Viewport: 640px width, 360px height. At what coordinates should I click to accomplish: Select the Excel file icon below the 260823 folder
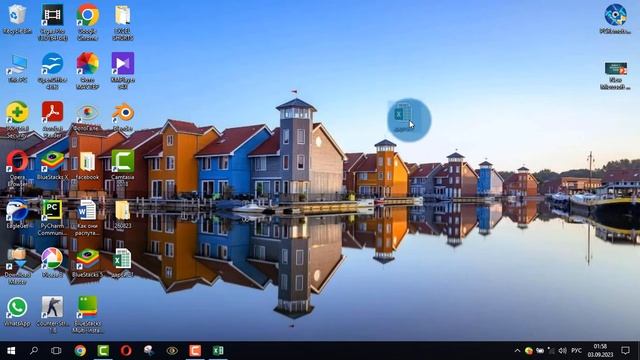tap(122, 263)
